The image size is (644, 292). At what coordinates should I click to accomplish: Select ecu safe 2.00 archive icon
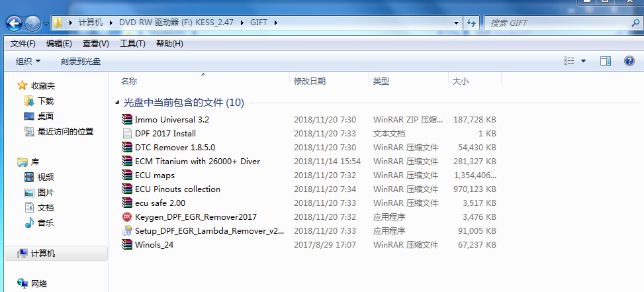(x=127, y=203)
